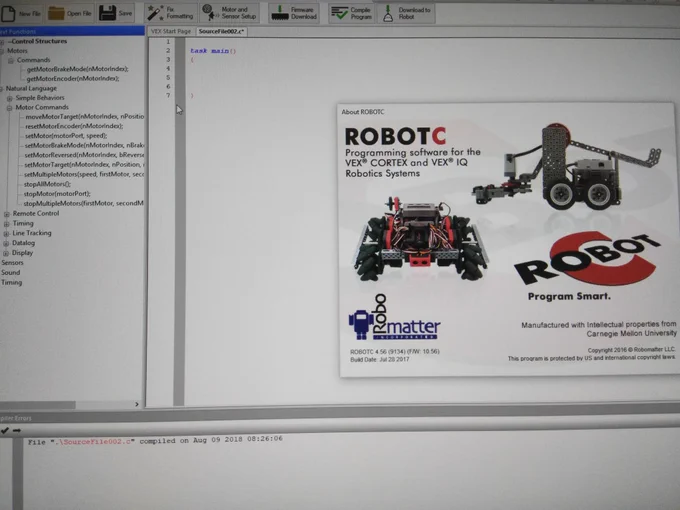Click the About ROBOTC splash title
This screenshot has height=510, width=680.
coord(363,112)
